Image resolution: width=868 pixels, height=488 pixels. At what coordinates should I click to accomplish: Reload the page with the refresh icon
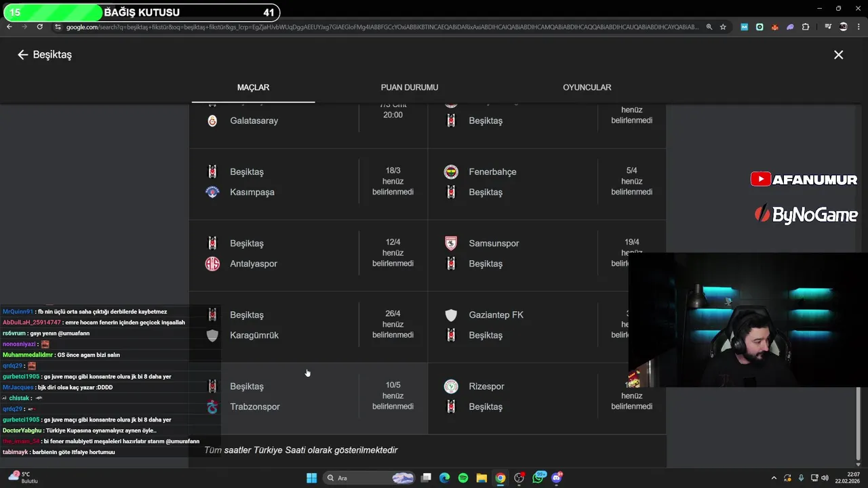[40, 26]
